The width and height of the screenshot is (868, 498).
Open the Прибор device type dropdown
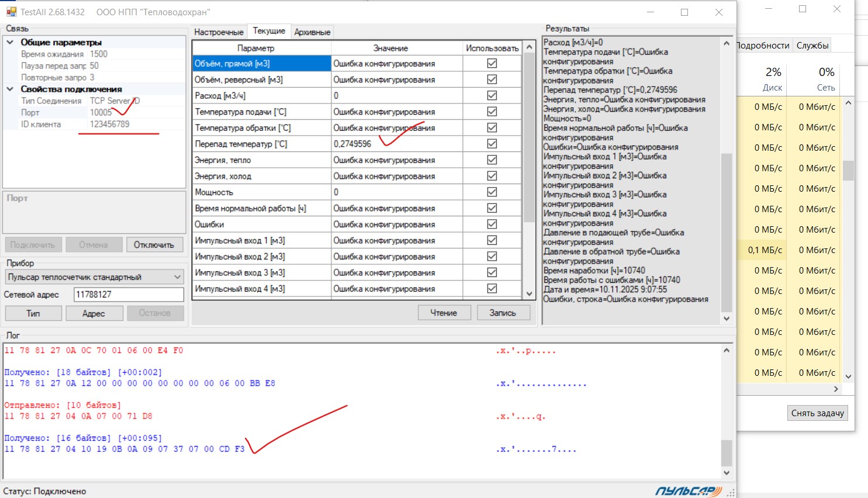pos(178,277)
